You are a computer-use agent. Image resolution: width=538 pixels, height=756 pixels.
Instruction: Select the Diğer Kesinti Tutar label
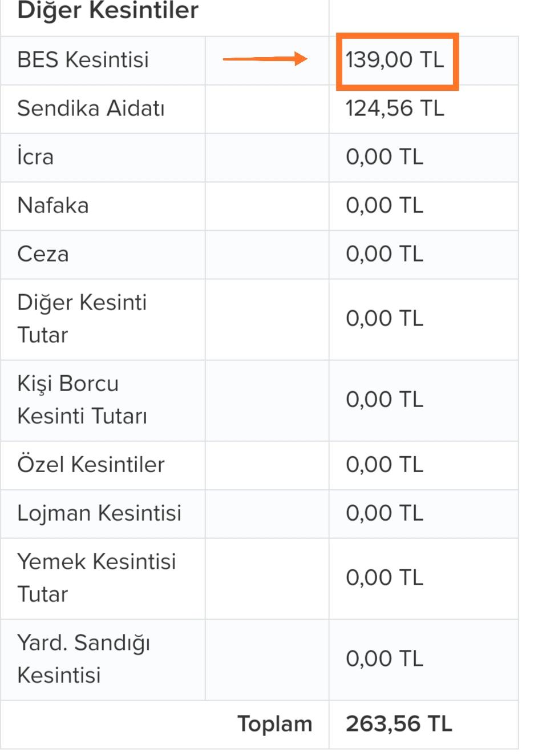click(82, 319)
